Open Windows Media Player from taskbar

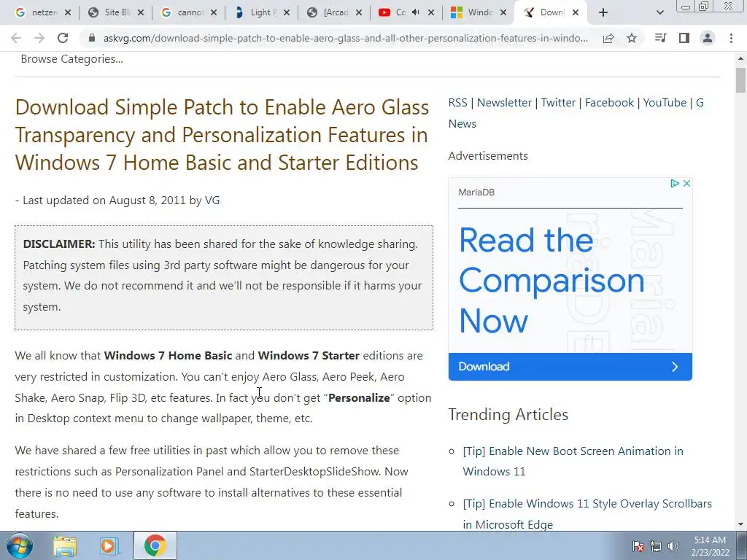[x=109, y=545]
